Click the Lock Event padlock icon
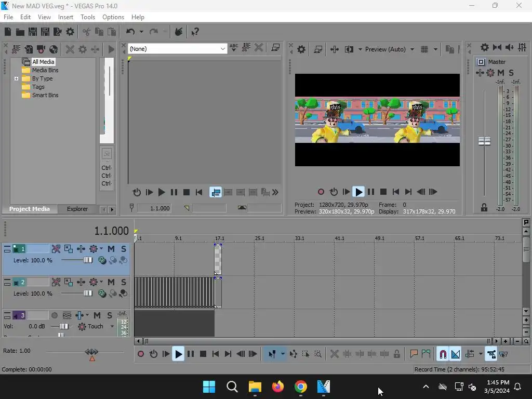The width and height of the screenshot is (532, 399). pyautogui.click(x=396, y=354)
